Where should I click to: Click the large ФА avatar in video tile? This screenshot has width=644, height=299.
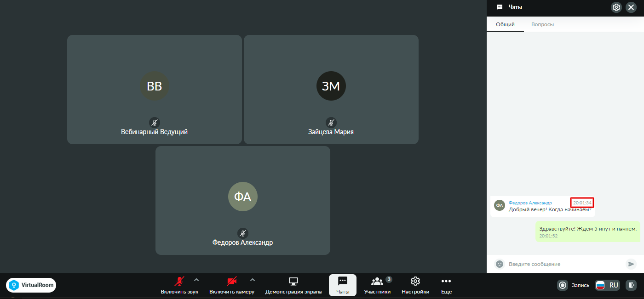click(x=243, y=197)
